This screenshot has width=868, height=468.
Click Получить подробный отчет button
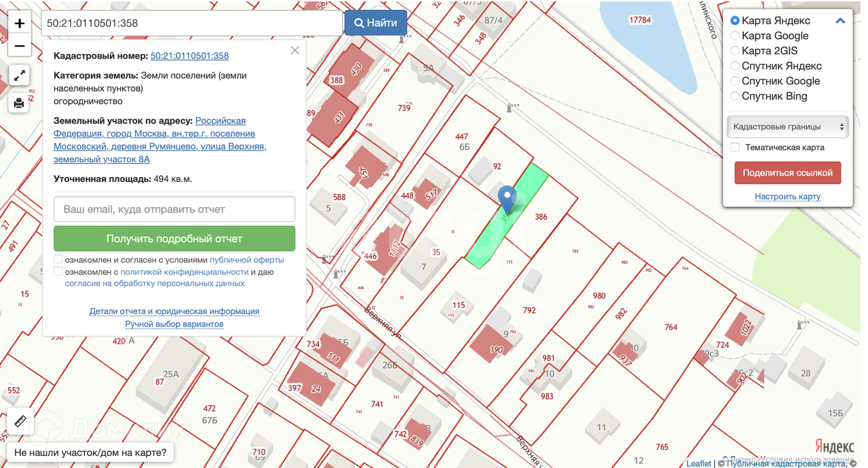pyautogui.click(x=174, y=239)
